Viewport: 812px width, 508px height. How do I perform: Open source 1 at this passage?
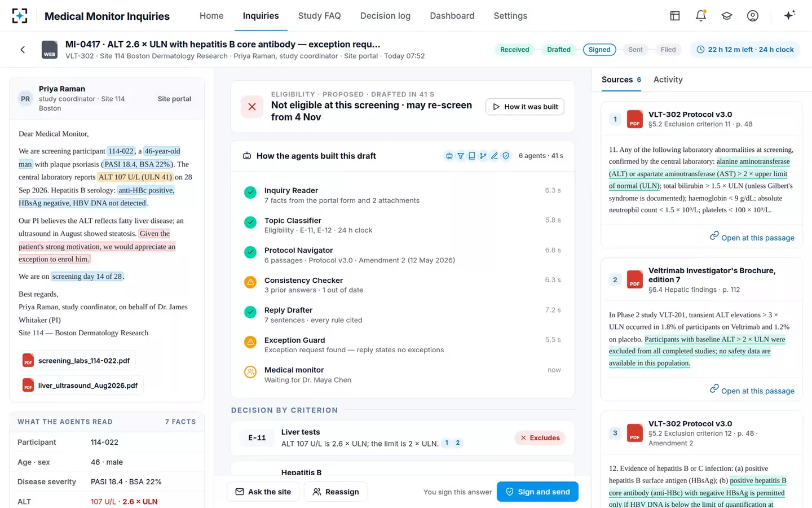(x=752, y=237)
